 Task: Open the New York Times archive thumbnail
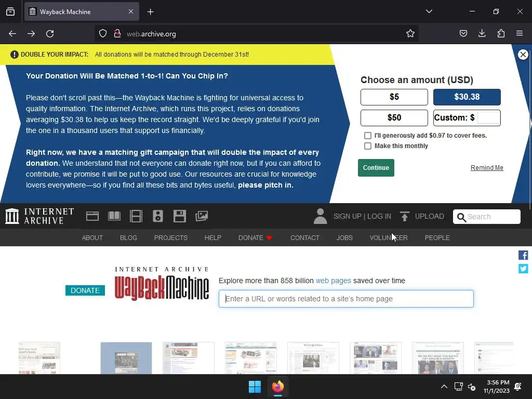[x=313, y=358]
